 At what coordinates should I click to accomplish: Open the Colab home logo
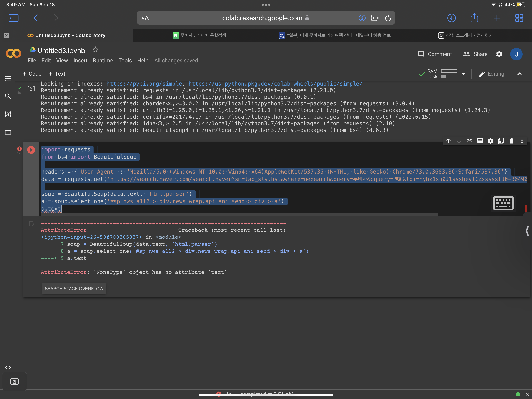click(13, 53)
